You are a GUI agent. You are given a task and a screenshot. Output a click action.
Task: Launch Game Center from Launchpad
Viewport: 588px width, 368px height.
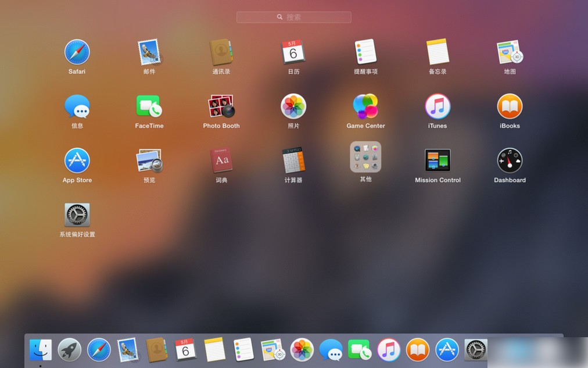pyautogui.click(x=365, y=106)
